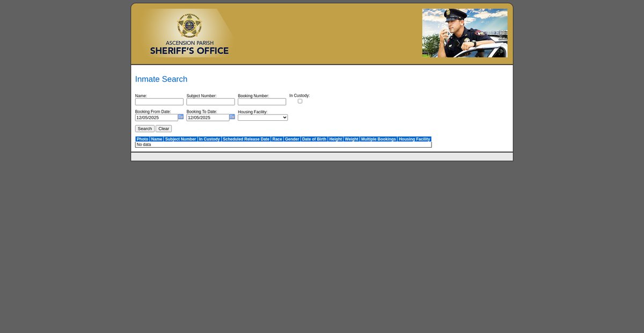Viewport: 644px width, 333px height.
Task: Click the police officer banner photo
Action: point(465,33)
